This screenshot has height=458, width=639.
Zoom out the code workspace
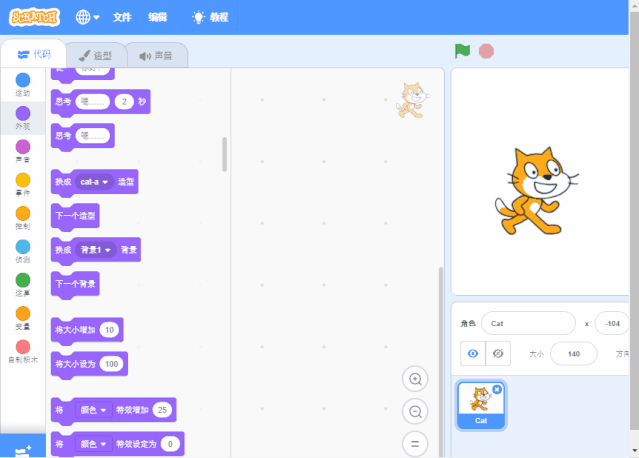click(x=415, y=412)
